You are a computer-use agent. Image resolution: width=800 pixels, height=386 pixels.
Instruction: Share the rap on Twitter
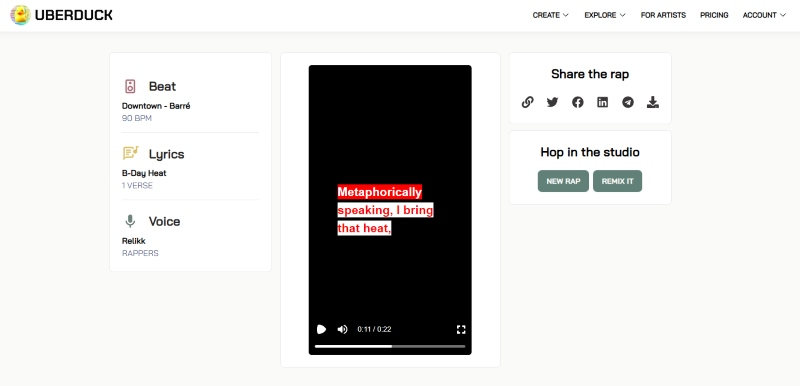(x=553, y=102)
